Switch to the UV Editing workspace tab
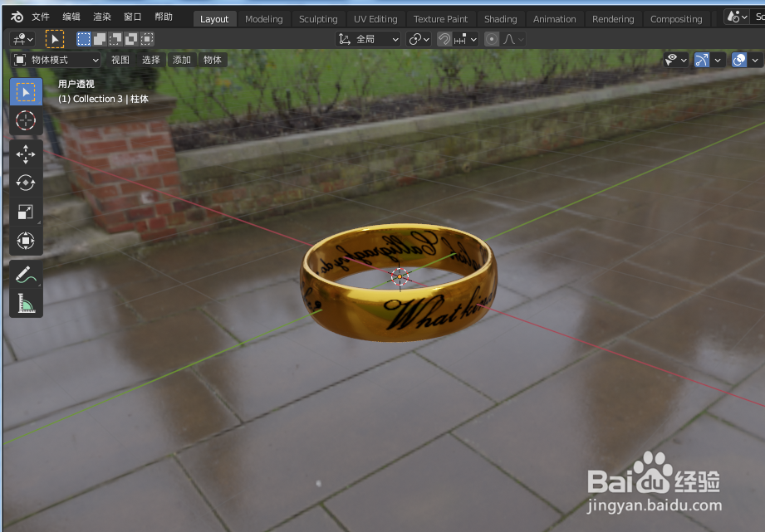Screen dimensions: 765x532 (x=375, y=19)
